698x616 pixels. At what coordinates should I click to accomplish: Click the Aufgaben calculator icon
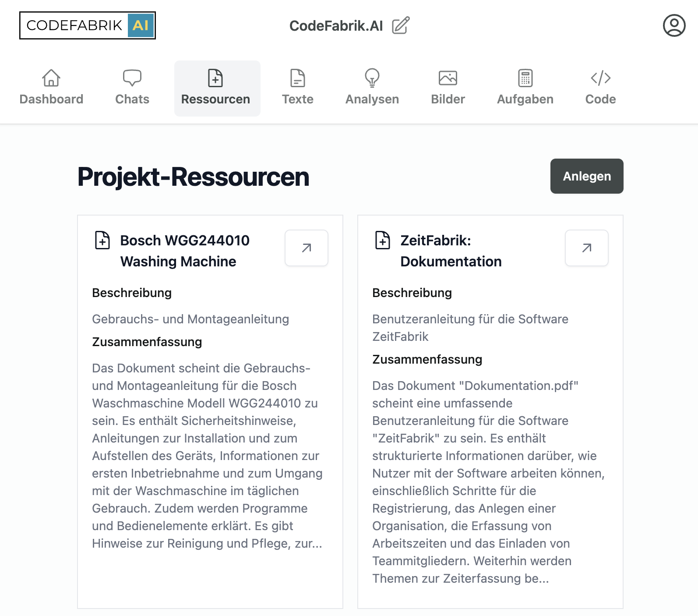tap(525, 78)
